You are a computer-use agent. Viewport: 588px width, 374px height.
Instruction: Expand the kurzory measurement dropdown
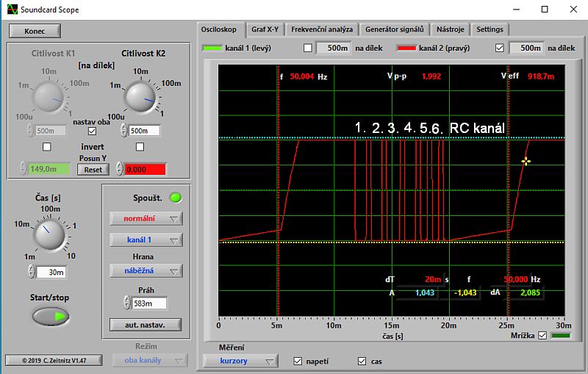[x=242, y=361]
